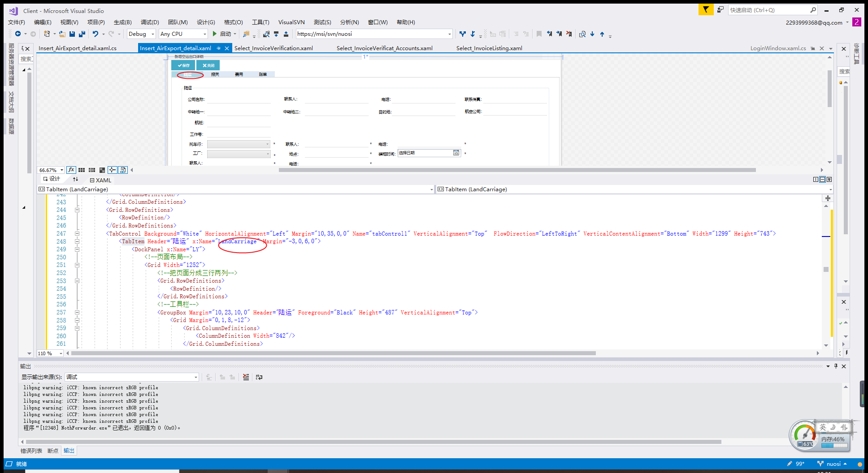
Task: Save the current file with floppy icon
Action: (72, 34)
